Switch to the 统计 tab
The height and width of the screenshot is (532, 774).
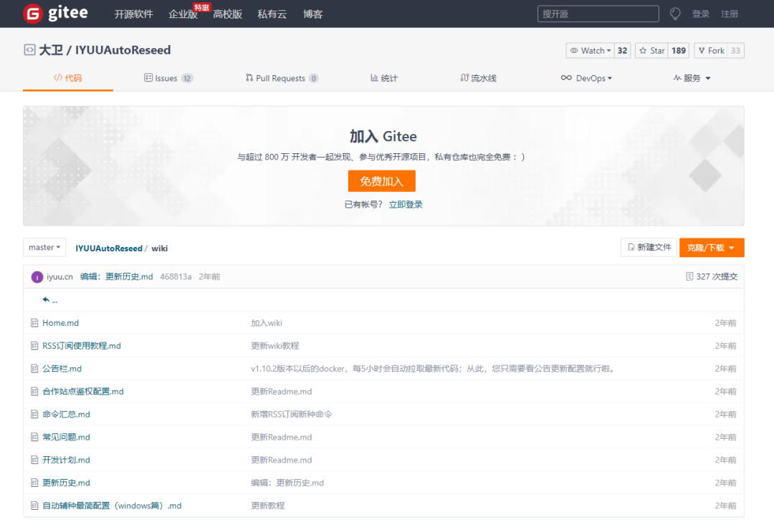click(384, 78)
